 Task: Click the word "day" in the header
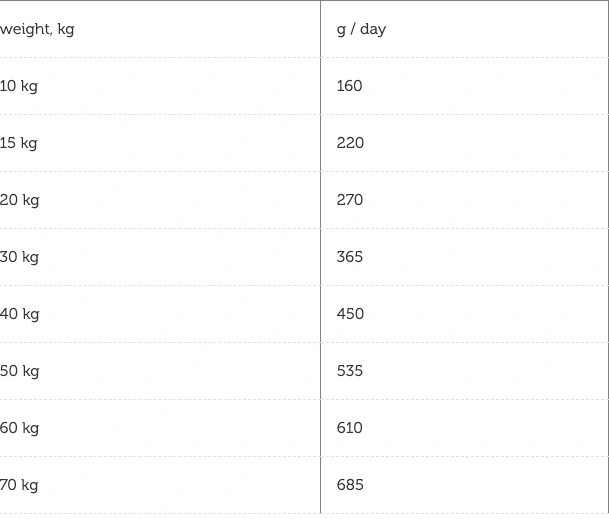point(373,29)
